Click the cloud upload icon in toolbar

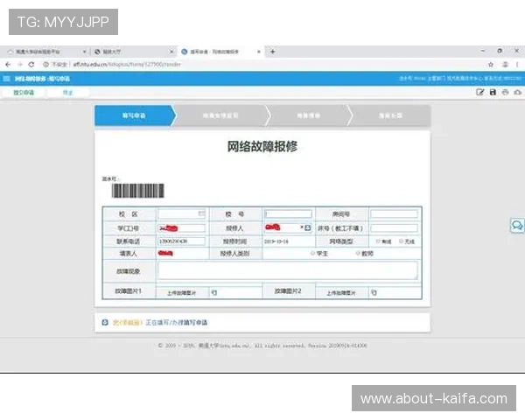518,92
